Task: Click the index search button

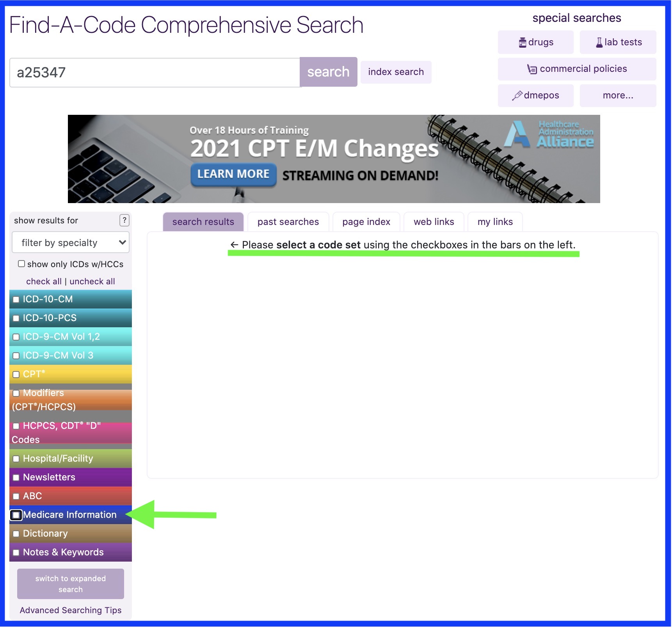Action: coord(396,72)
